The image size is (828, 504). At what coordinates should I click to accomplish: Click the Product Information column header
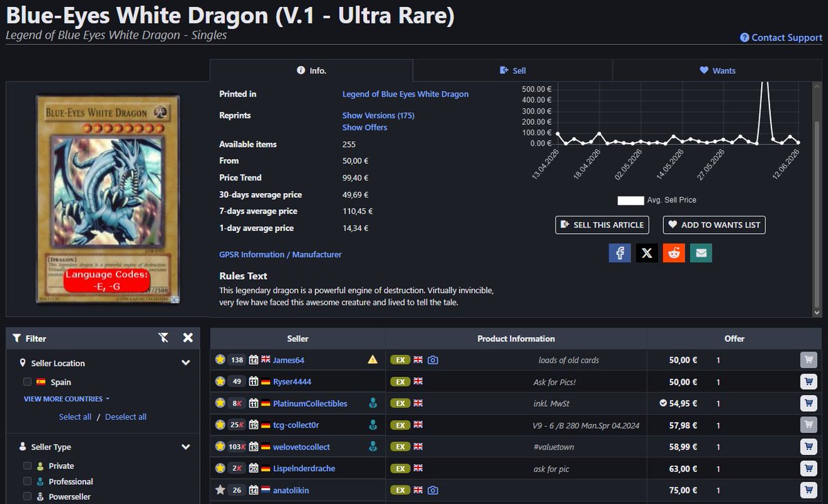pos(516,339)
